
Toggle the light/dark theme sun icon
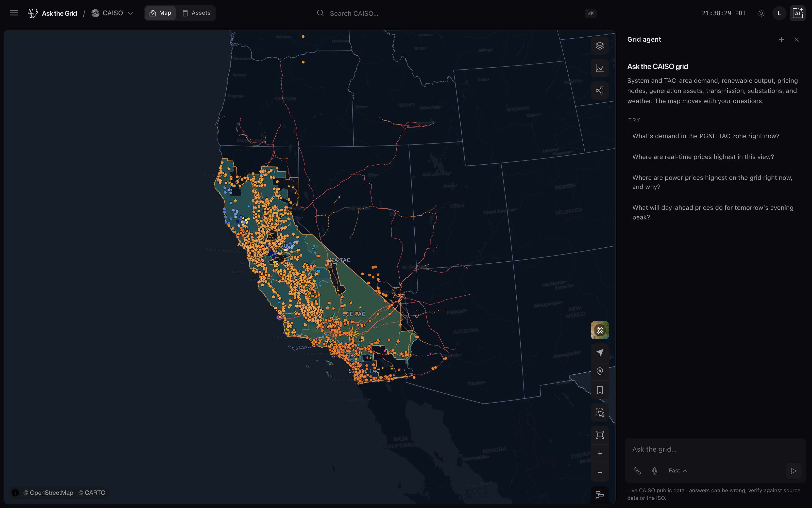click(x=761, y=13)
